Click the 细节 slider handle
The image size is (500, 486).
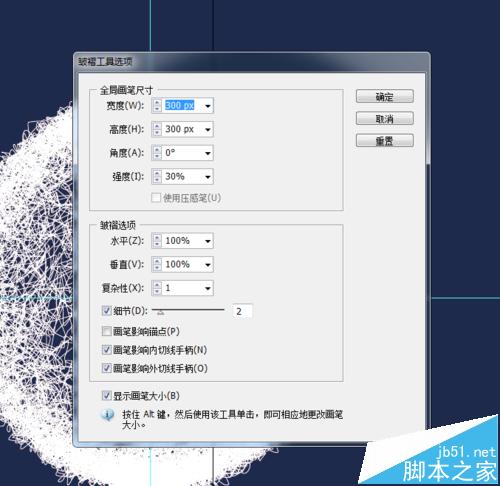click(x=161, y=312)
